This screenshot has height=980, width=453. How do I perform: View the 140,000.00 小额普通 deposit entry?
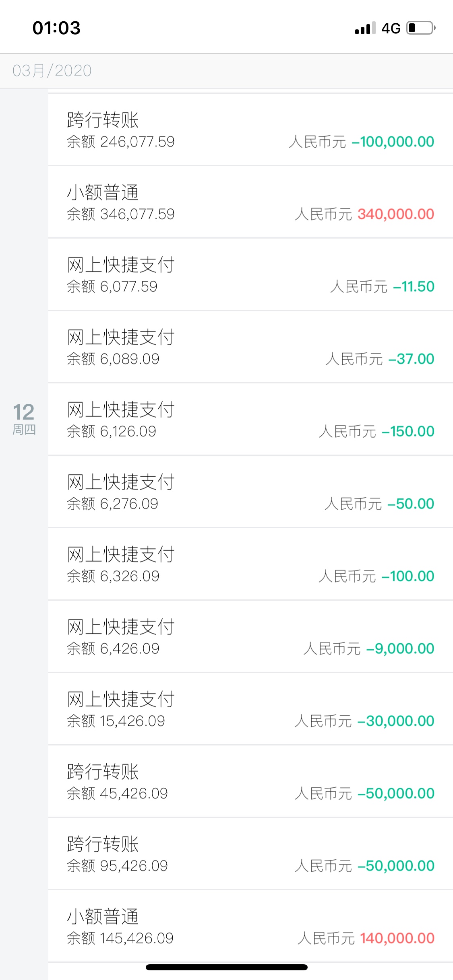[250, 926]
